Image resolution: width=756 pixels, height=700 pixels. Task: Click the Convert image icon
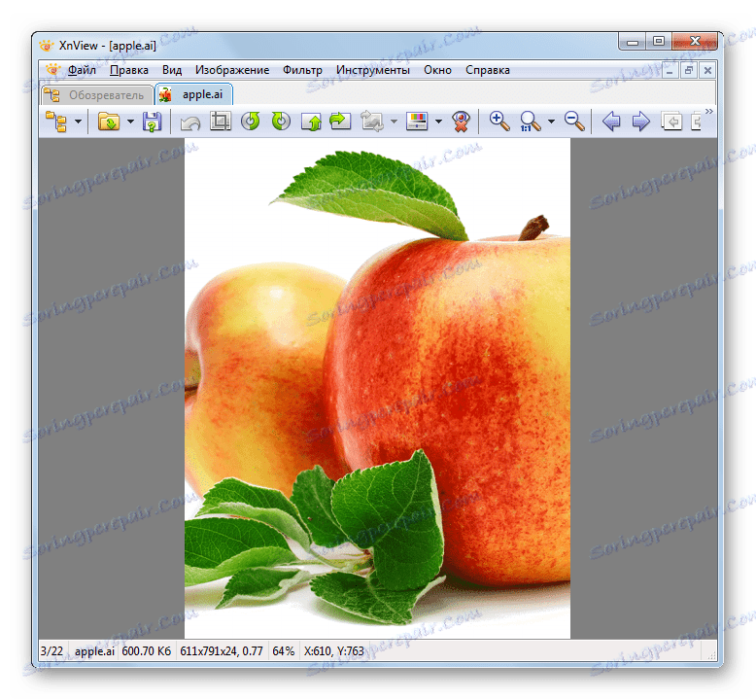click(372, 122)
